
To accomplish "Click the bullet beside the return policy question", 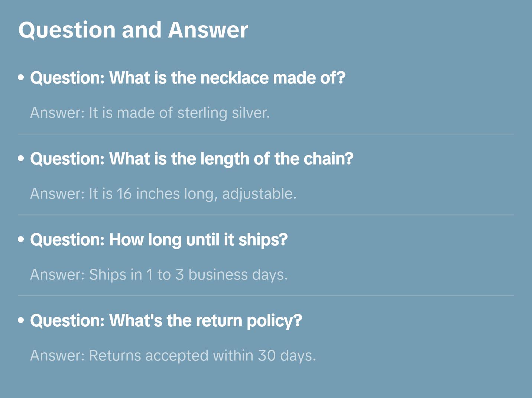I will [21, 320].
